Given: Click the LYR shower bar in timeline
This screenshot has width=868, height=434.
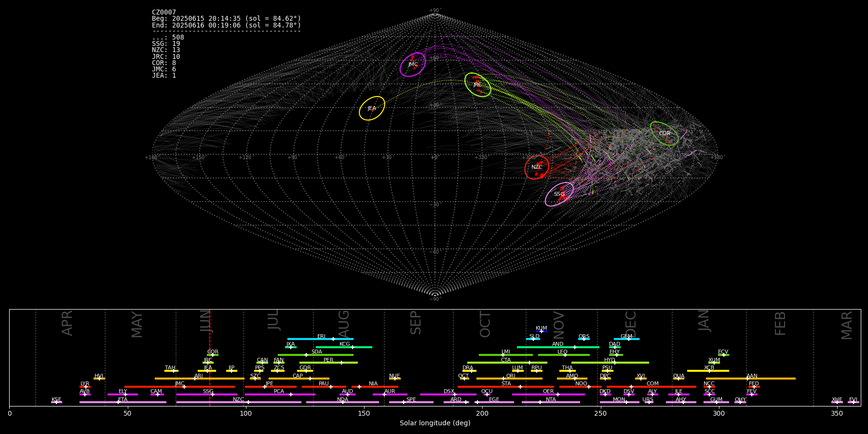Looking at the screenshot, I should (x=85, y=386).
